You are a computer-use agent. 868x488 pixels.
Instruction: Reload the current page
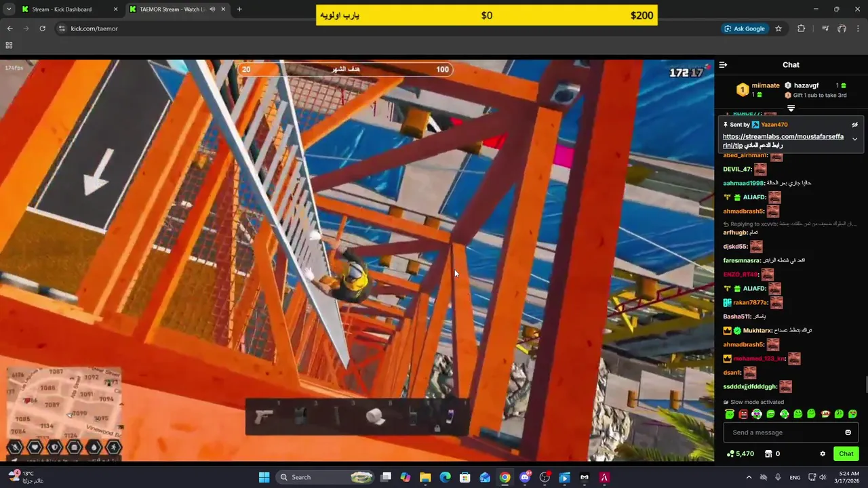42,28
